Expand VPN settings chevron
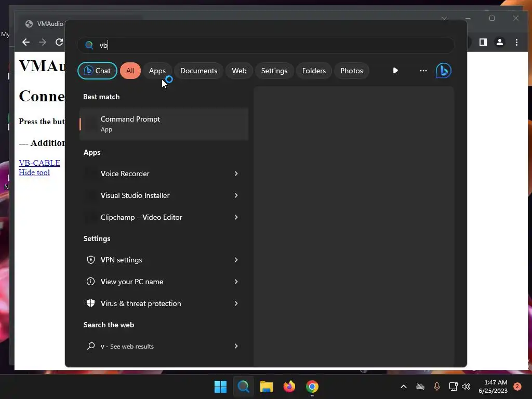This screenshot has height=399, width=532. (x=236, y=260)
